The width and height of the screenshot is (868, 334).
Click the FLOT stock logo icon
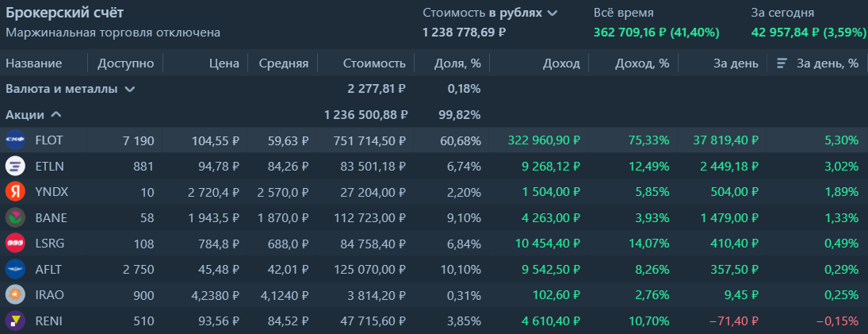click(x=16, y=140)
